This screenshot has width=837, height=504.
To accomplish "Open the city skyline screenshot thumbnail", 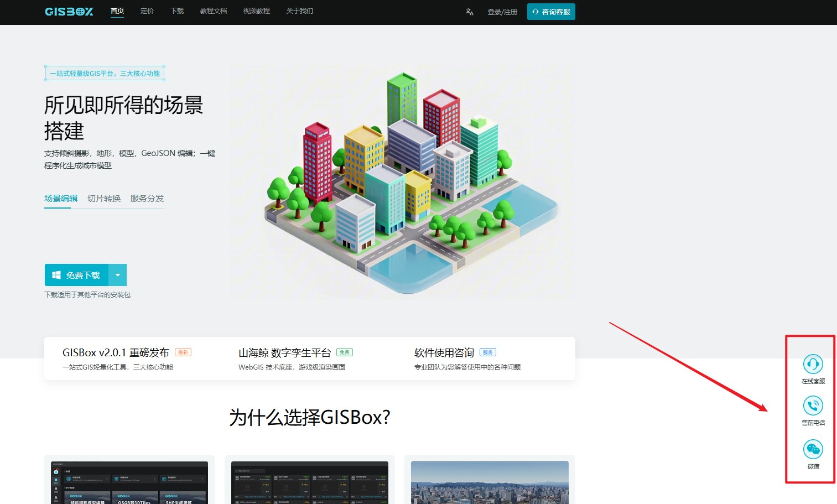I will [490, 482].
